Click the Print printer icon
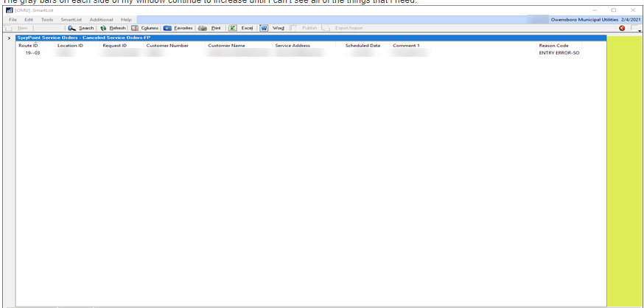Image resolution: width=644 pixels, height=308 pixels. coord(202,28)
